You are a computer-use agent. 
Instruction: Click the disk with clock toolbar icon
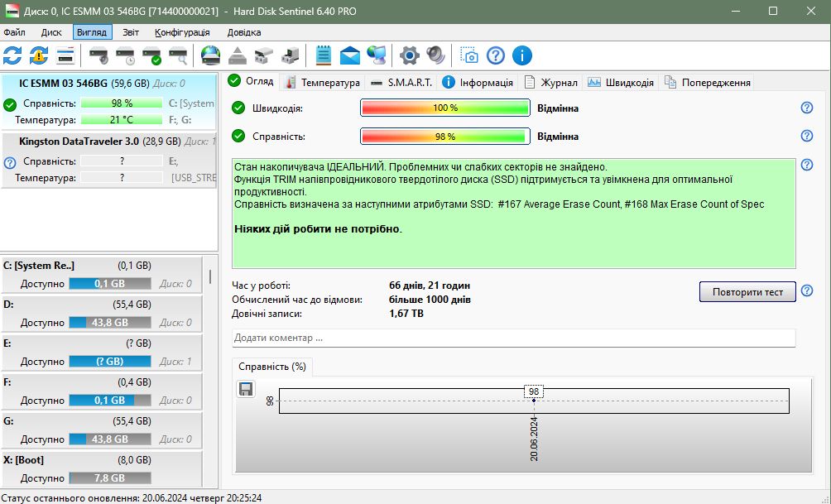pos(125,55)
